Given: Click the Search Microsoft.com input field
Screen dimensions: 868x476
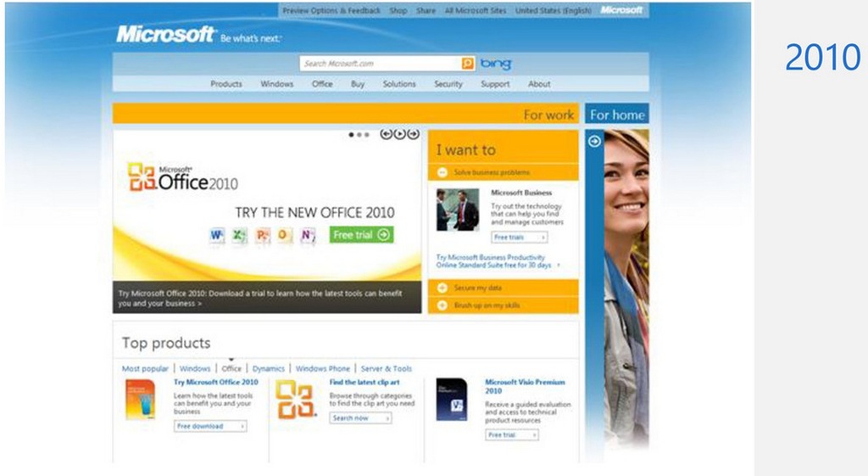Looking at the screenshot, I should pos(381,64).
